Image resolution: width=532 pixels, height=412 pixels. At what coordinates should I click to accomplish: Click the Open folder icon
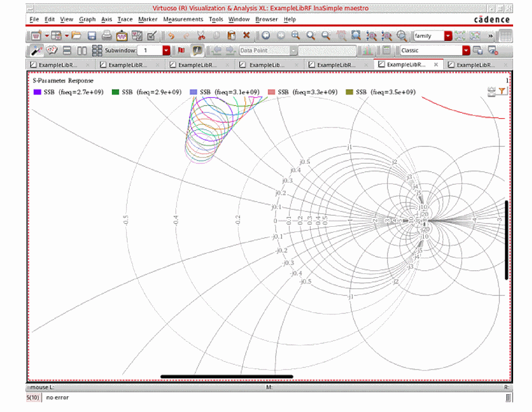(77, 36)
